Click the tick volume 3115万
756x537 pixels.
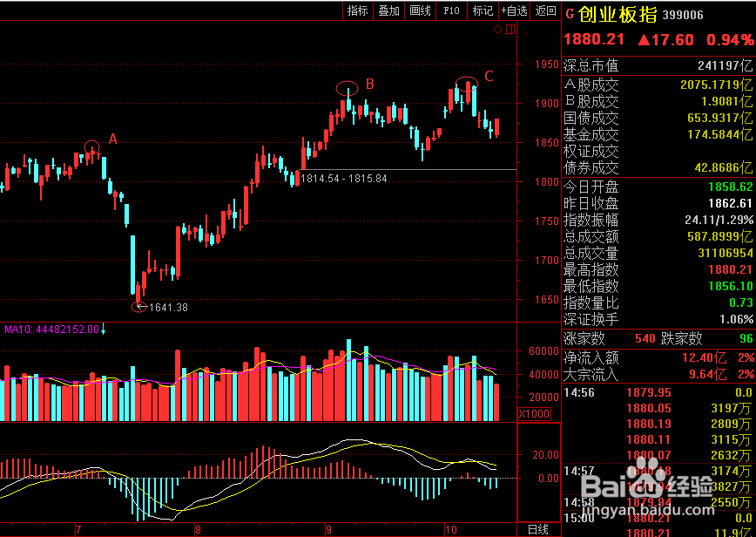point(731,439)
